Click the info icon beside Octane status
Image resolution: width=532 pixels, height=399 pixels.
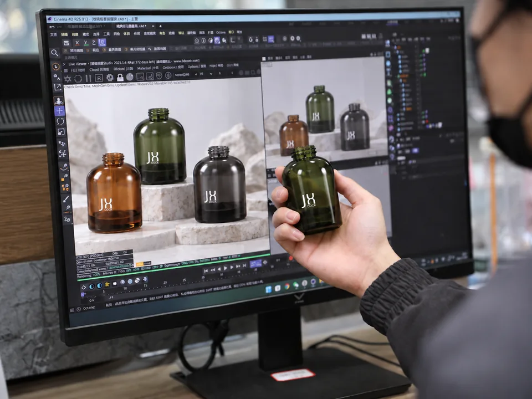(79, 309)
